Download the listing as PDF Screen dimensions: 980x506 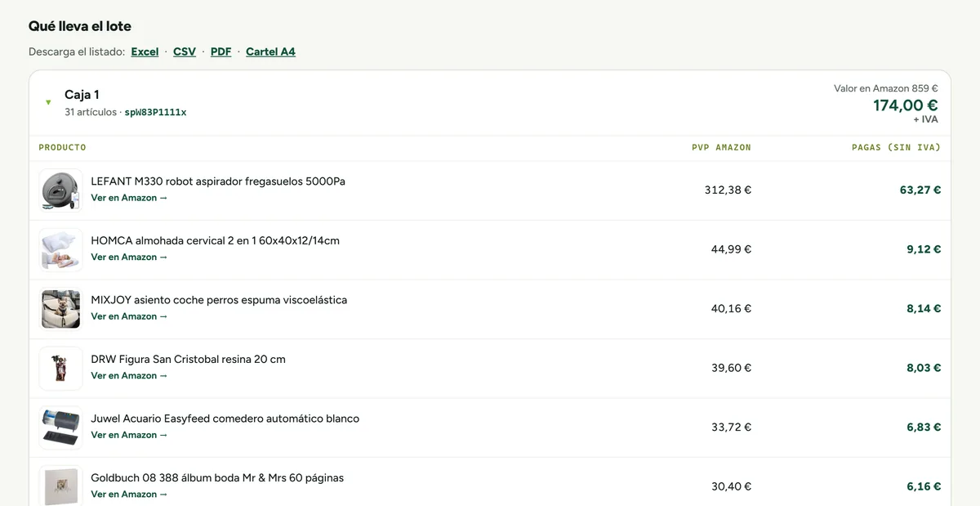pyautogui.click(x=220, y=51)
